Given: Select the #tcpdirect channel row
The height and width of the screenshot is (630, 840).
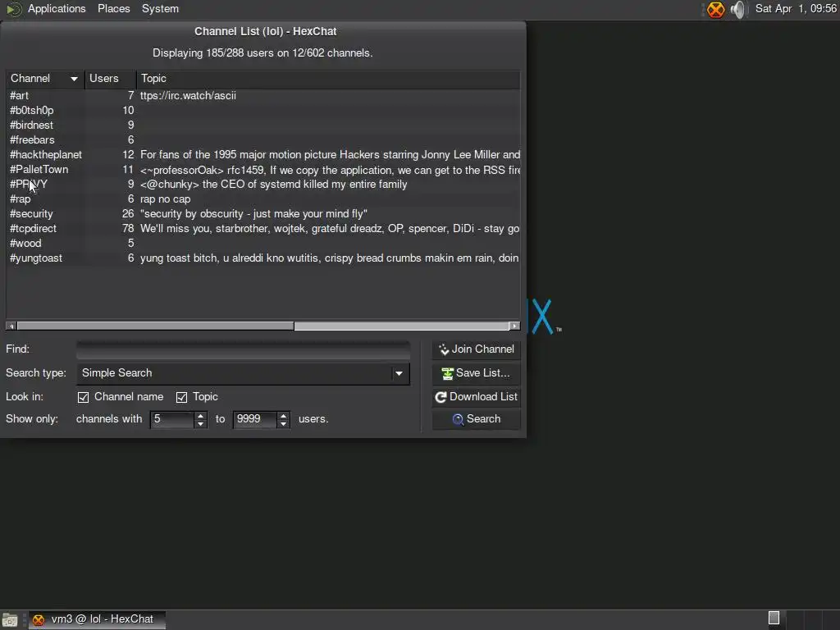Looking at the screenshot, I should [262, 228].
